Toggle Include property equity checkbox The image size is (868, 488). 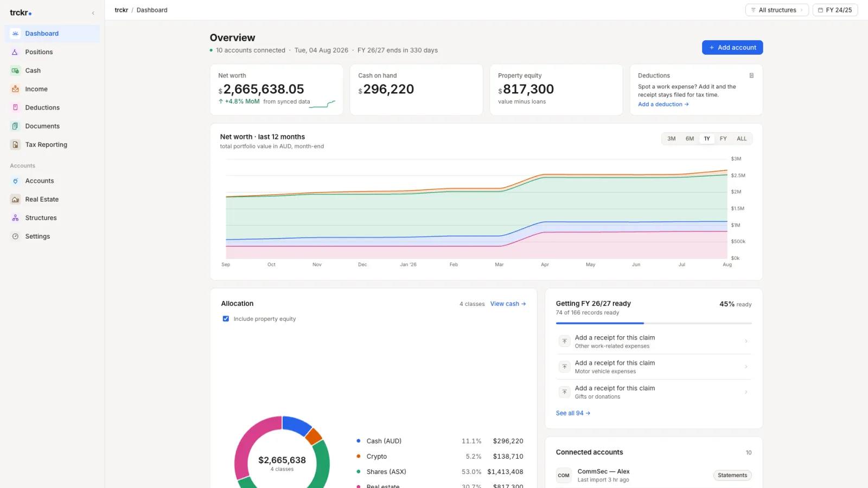[226, 319]
